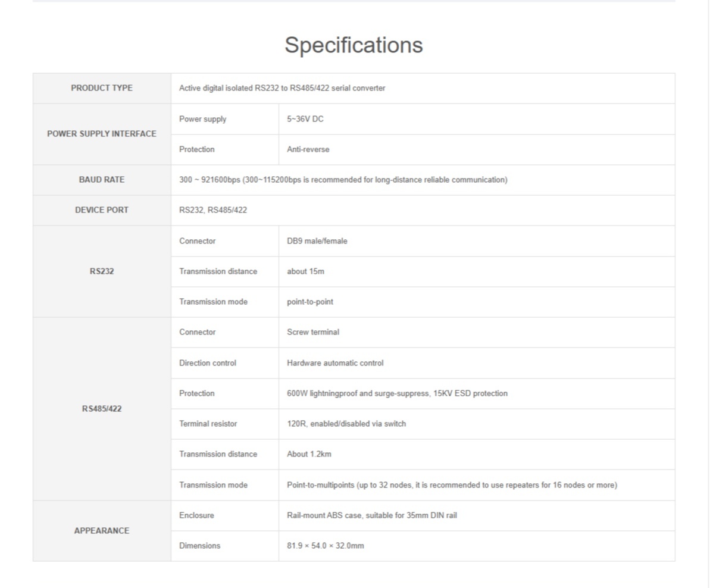Click the 120R terminal resistor value

coord(346,424)
